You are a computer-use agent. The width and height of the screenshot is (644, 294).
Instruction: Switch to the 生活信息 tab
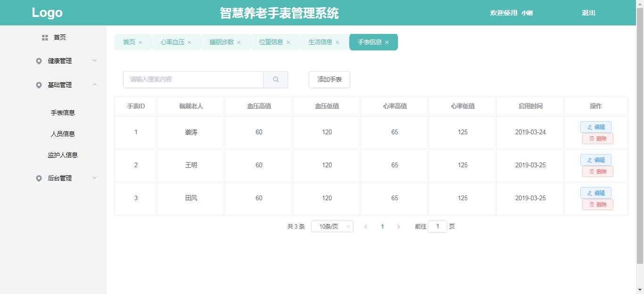[x=320, y=42]
